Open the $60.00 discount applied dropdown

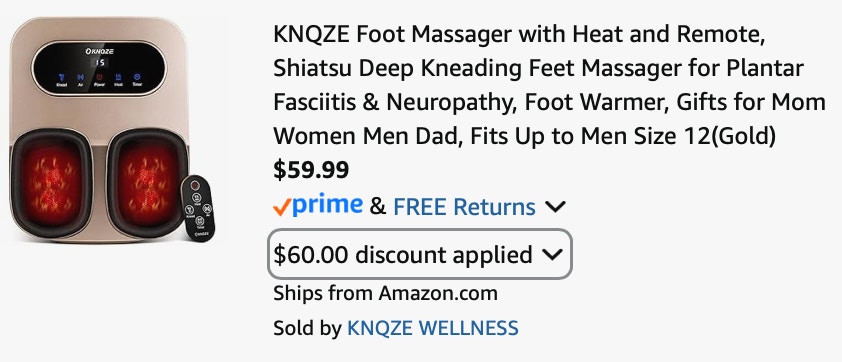click(x=419, y=254)
